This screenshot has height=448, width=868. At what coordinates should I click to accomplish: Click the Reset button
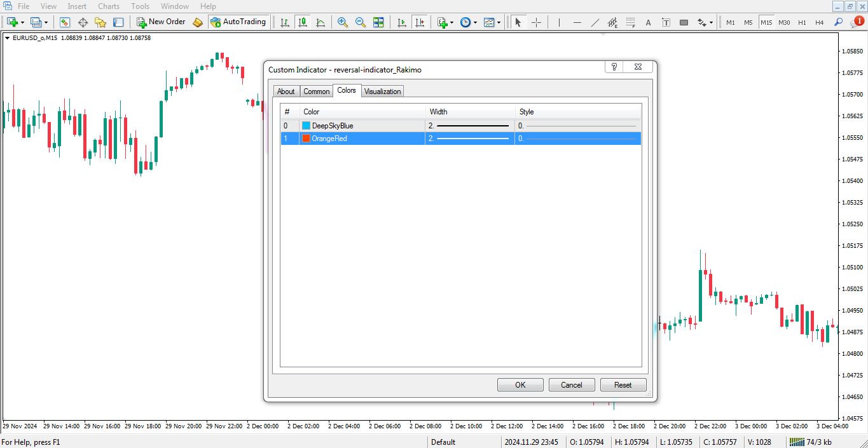click(623, 384)
